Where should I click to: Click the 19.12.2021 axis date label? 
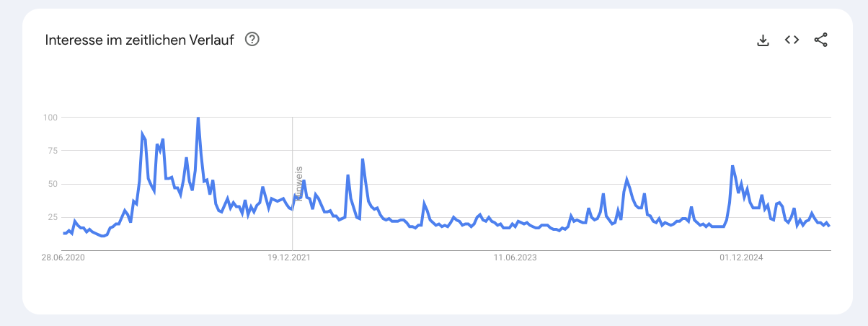click(291, 257)
